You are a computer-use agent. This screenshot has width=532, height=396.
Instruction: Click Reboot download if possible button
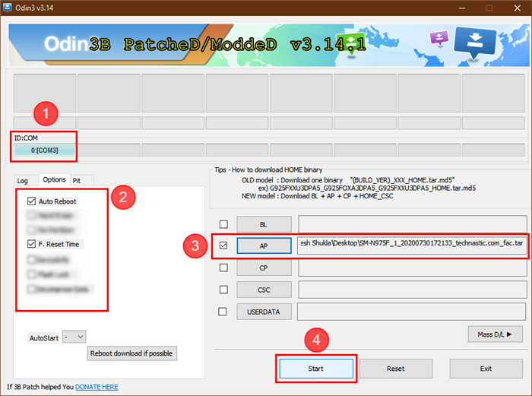131,353
